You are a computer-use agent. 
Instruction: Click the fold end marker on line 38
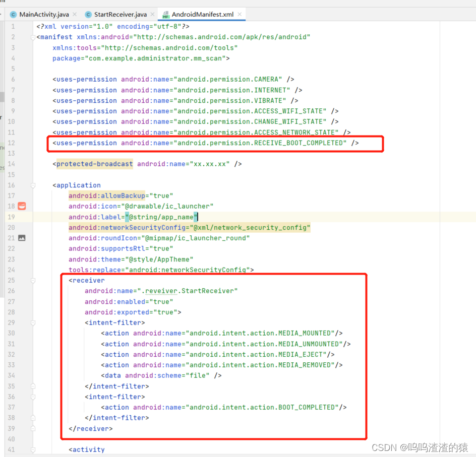(x=33, y=418)
